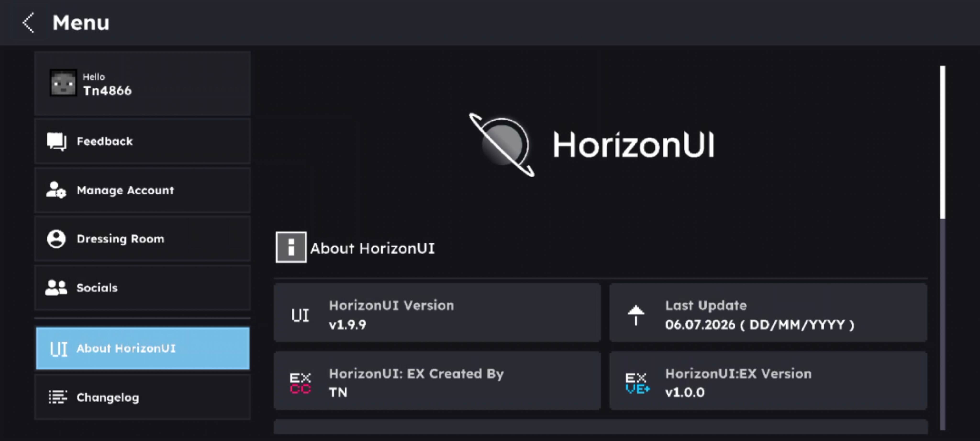Click the Feedback speech bubble icon
This screenshot has height=441, width=980.
point(56,141)
